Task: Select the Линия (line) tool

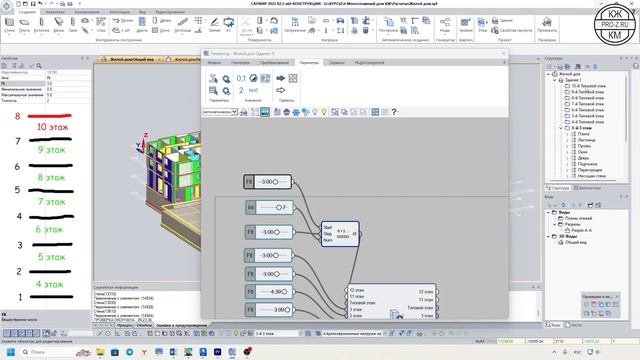Action: click(x=214, y=24)
